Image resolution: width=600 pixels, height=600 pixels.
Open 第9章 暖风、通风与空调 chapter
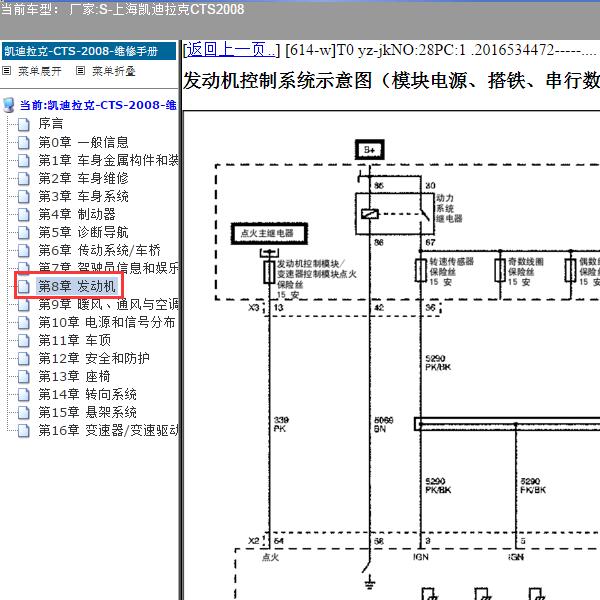click(108, 305)
